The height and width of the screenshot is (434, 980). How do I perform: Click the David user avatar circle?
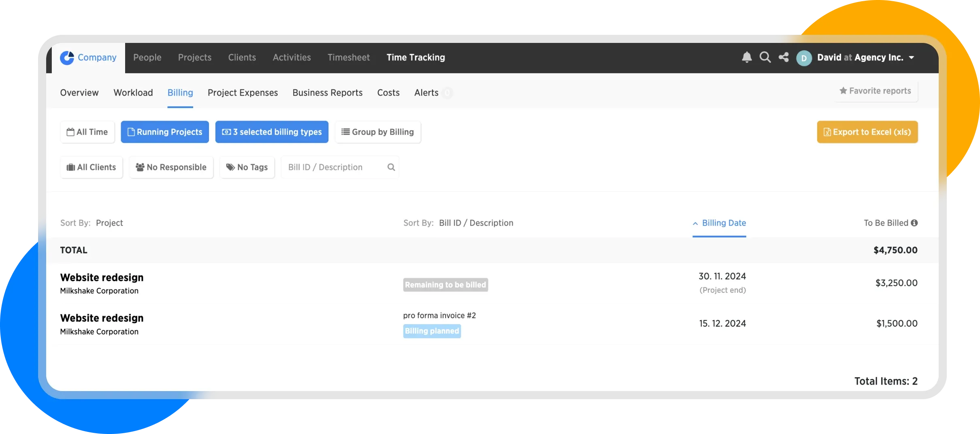pos(804,58)
